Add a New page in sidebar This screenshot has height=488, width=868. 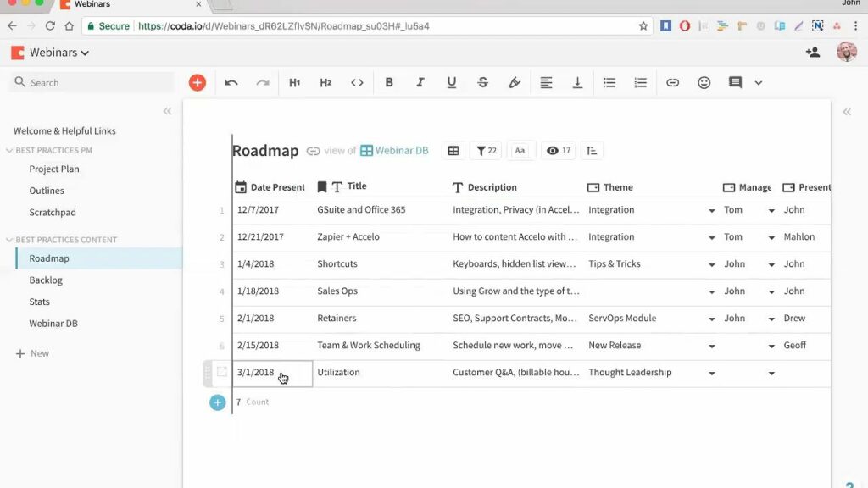click(x=33, y=353)
